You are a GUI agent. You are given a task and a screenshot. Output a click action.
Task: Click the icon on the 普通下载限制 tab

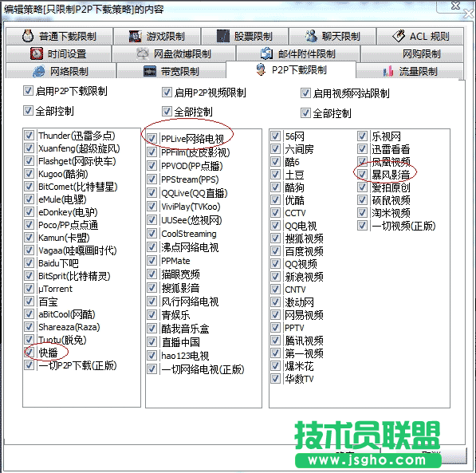(x=28, y=36)
